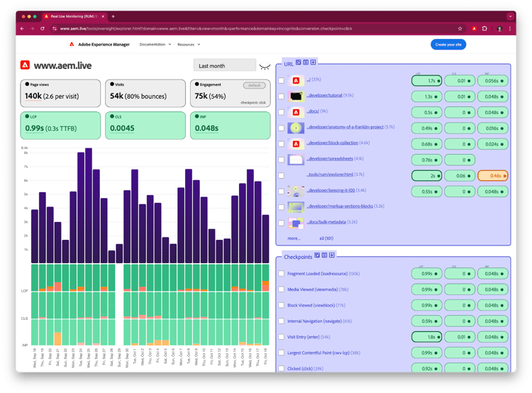Click the default button in Engagement card
The width and height of the screenshot is (532, 393).
point(254,85)
